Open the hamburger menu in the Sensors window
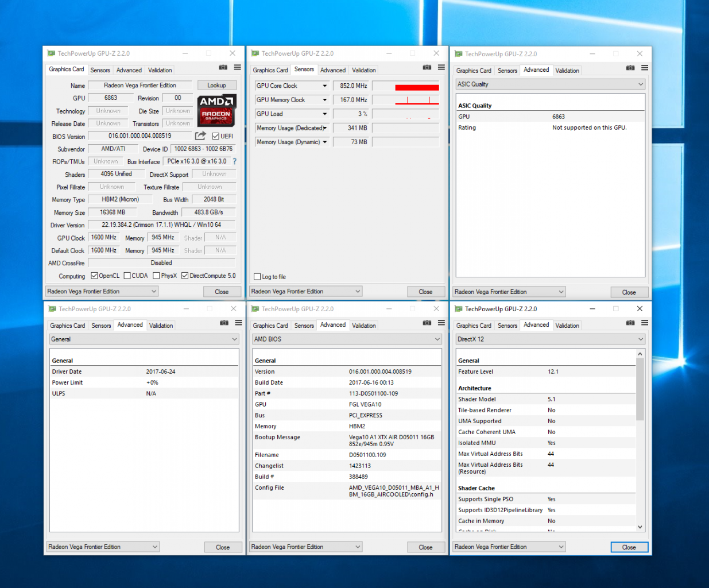709x588 pixels. [x=441, y=67]
